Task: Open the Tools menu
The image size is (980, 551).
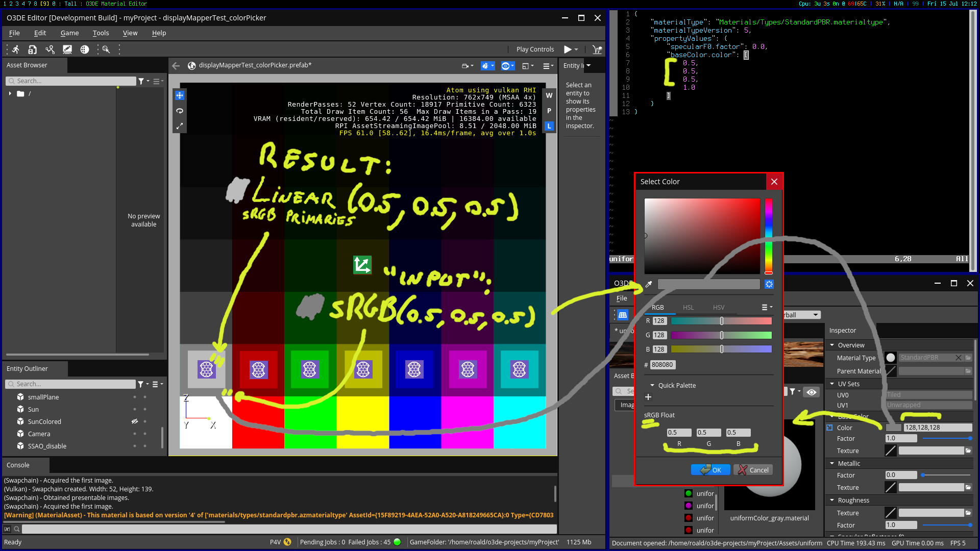Action: [101, 33]
